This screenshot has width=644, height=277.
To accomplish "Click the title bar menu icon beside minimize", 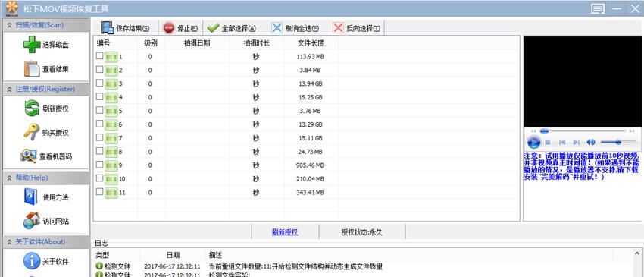I will coord(598,8).
